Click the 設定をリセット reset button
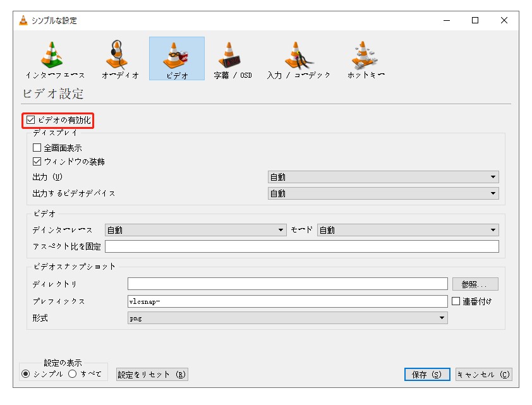532x405 pixels. pos(152,374)
